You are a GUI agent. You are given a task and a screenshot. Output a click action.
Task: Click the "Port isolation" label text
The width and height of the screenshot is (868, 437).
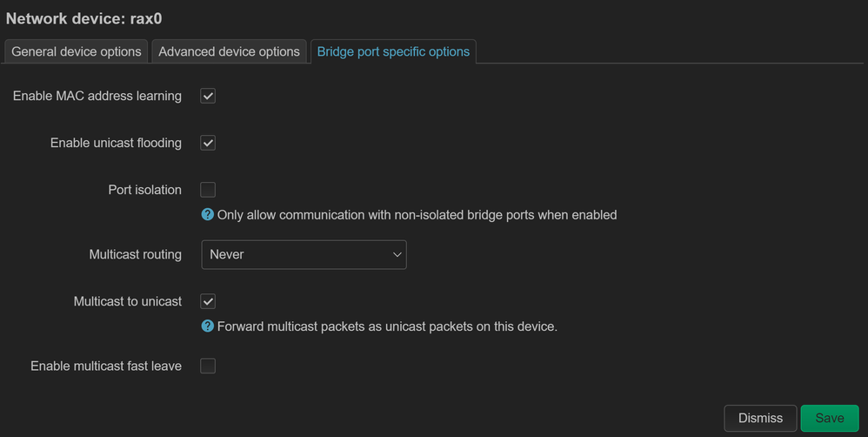144,190
